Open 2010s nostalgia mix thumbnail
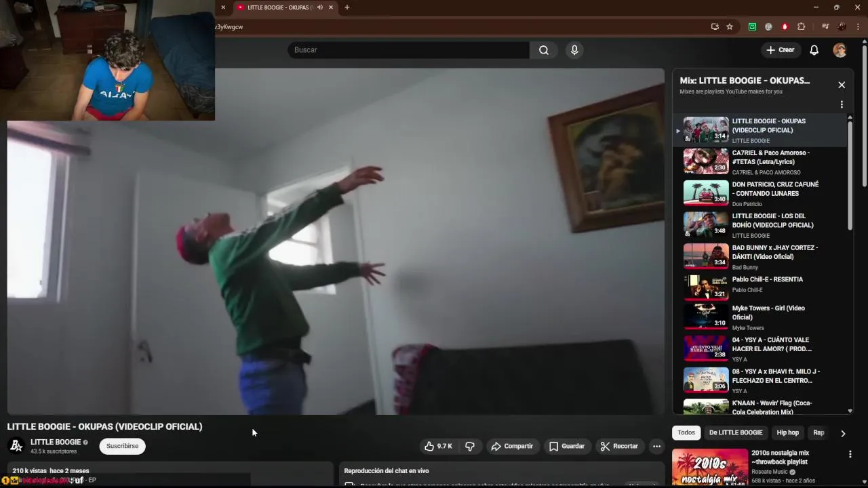 coord(710,467)
